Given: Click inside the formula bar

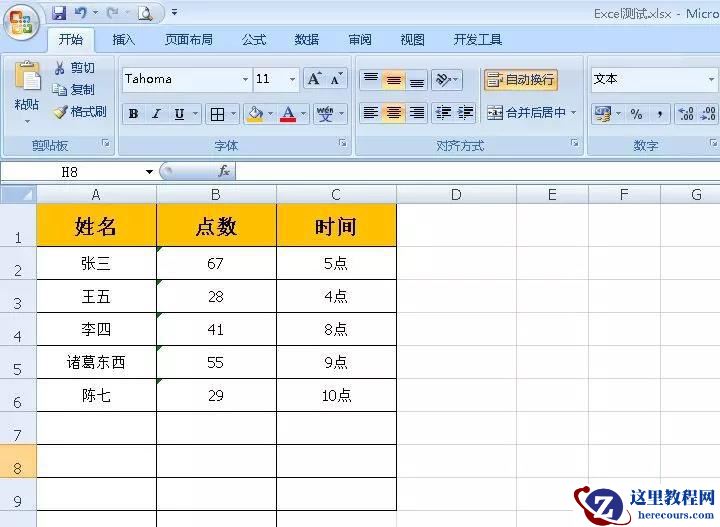Looking at the screenshot, I should coord(478,172).
